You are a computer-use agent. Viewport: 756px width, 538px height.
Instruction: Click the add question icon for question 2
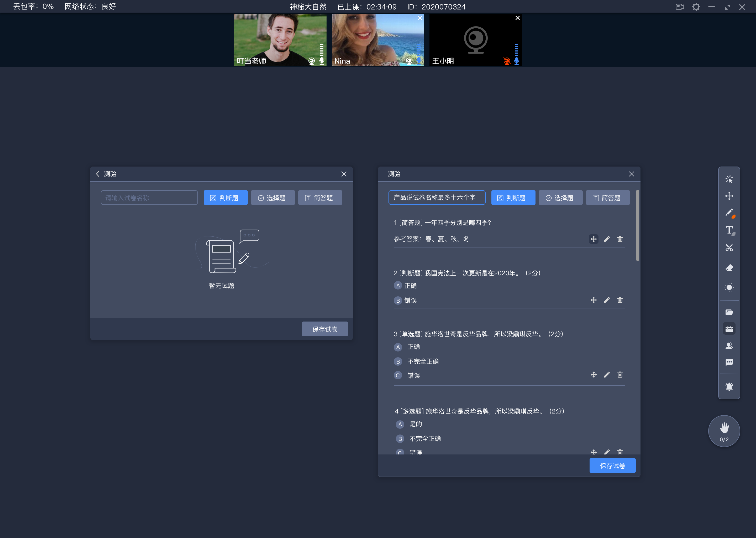593,300
